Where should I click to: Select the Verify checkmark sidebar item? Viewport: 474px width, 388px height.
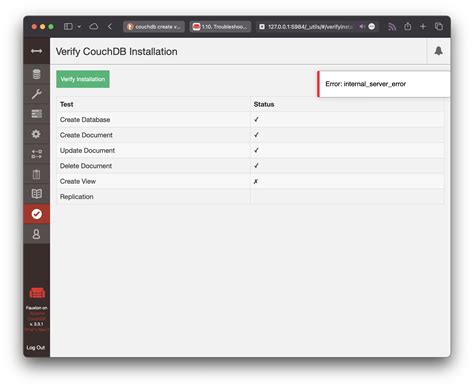tap(36, 214)
